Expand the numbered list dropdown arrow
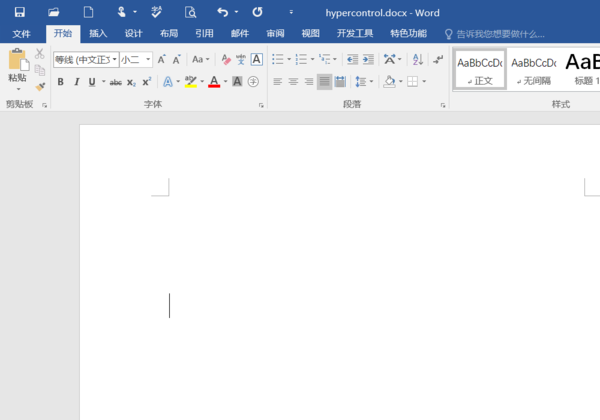This screenshot has width=600, height=420. click(x=312, y=59)
